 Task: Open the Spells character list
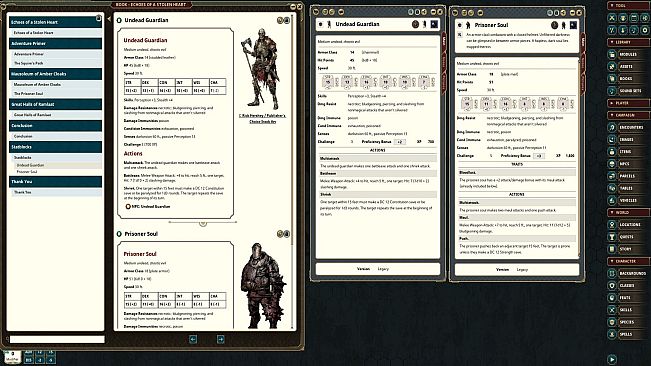point(628,334)
